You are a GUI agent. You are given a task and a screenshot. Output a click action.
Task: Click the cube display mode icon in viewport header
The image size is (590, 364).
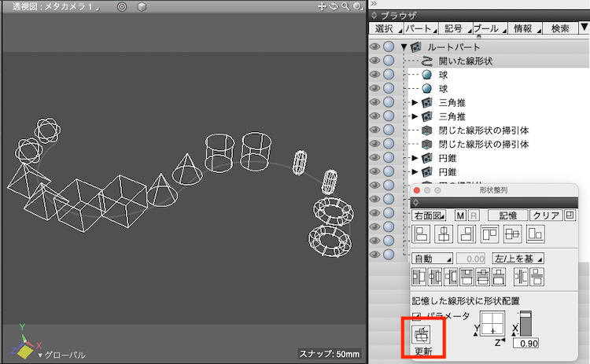point(142,6)
